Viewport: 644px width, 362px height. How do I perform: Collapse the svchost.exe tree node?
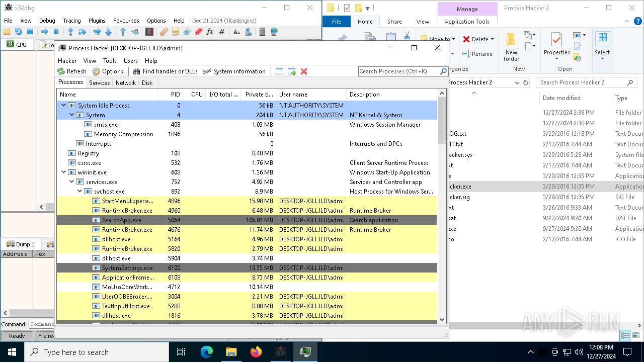tap(79, 192)
